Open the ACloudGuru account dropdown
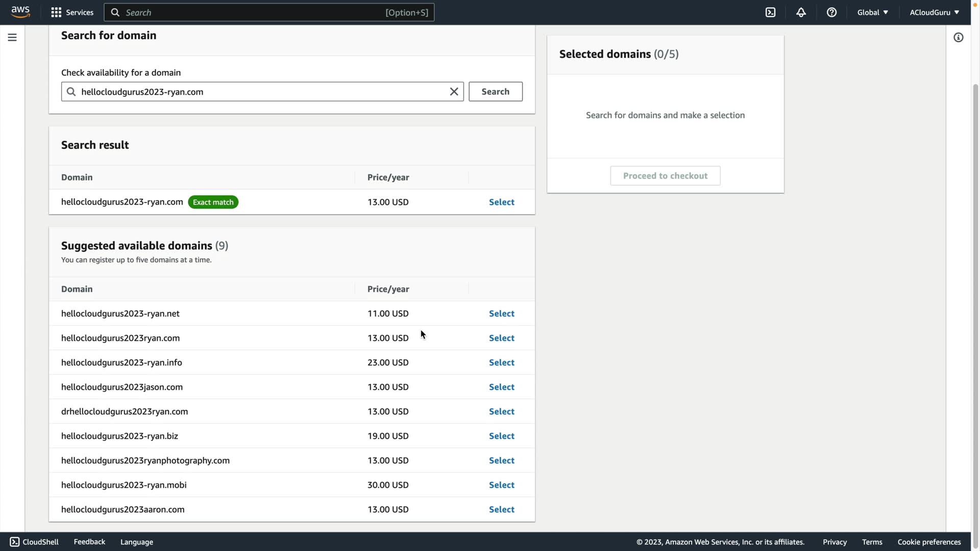 pos(934,12)
